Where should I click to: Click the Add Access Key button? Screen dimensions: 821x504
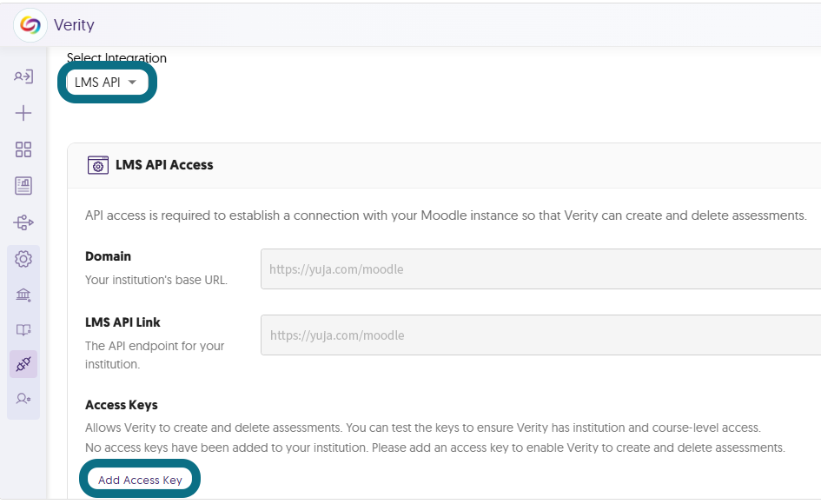click(140, 480)
